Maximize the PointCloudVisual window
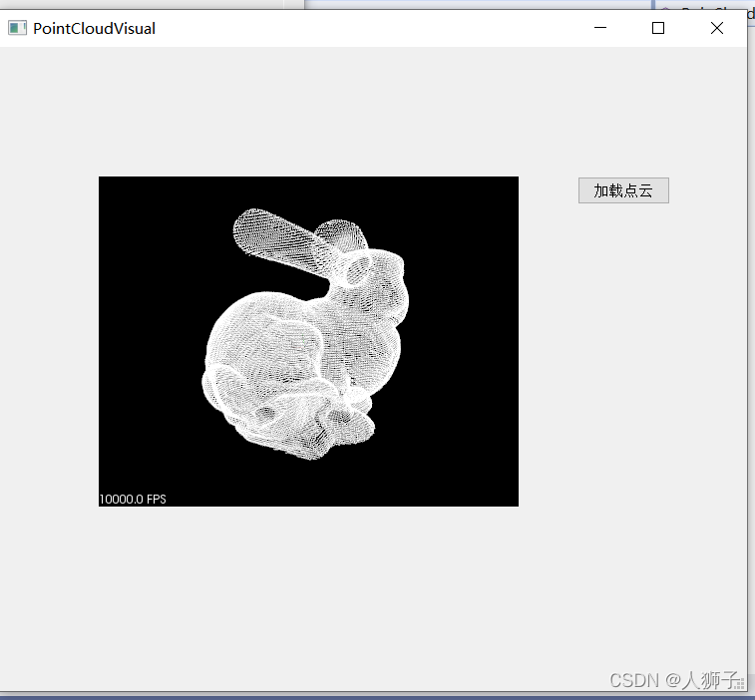Screen dimensions: 755x700 658,28
